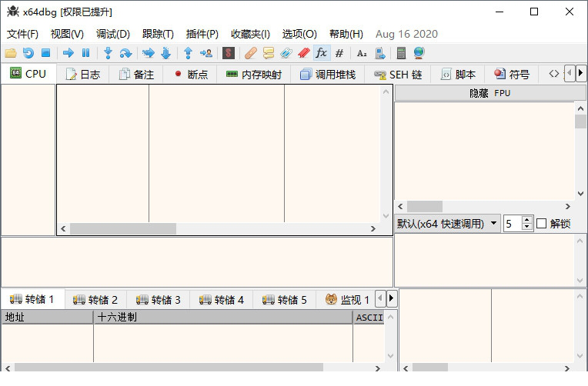
Task: Click the Open file folder icon
Action: (11, 53)
